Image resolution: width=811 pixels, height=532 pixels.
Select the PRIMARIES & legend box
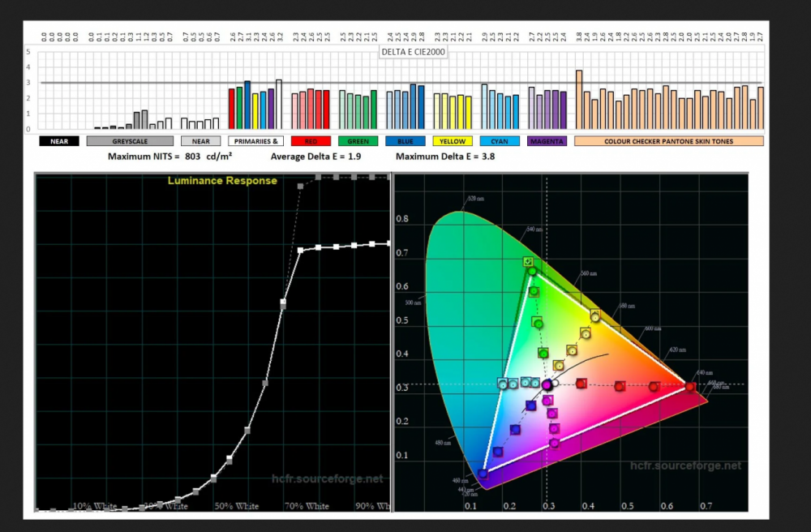click(255, 141)
